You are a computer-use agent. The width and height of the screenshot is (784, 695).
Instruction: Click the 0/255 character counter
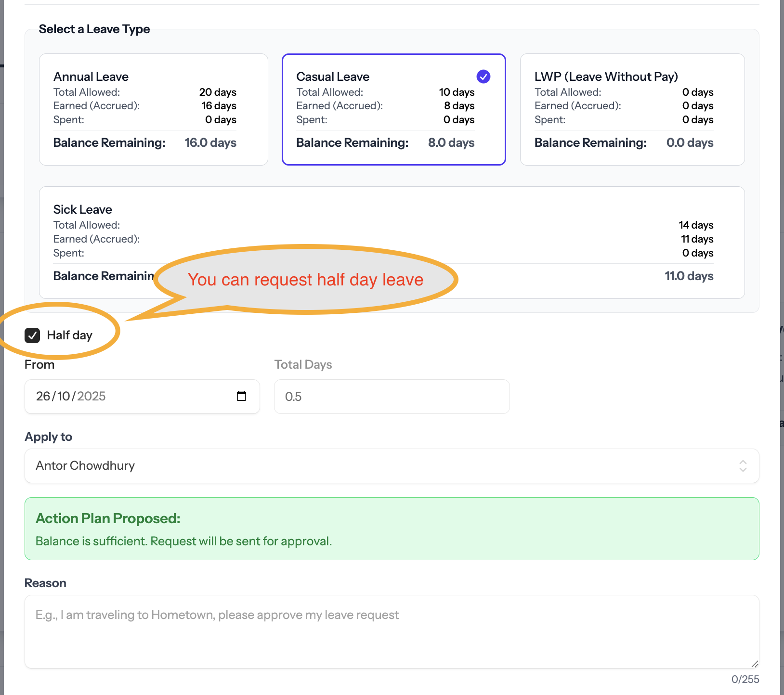(745, 679)
